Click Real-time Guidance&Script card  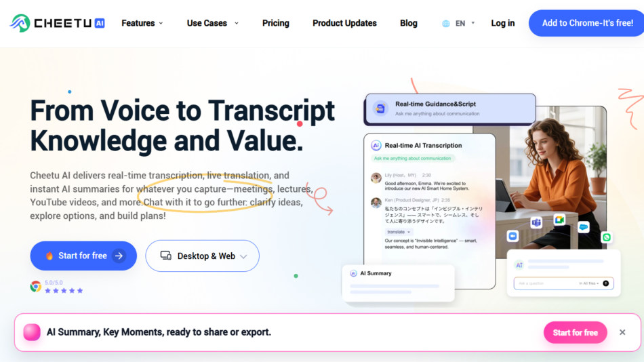click(x=450, y=108)
